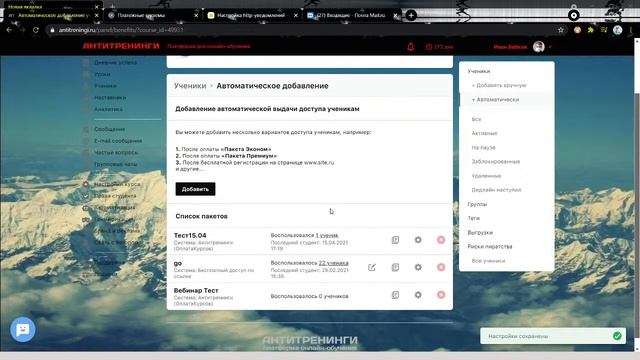Open Дневник успеха in left sidebar
Viewport: 640px width, 360px height.
tap(116, 63)
